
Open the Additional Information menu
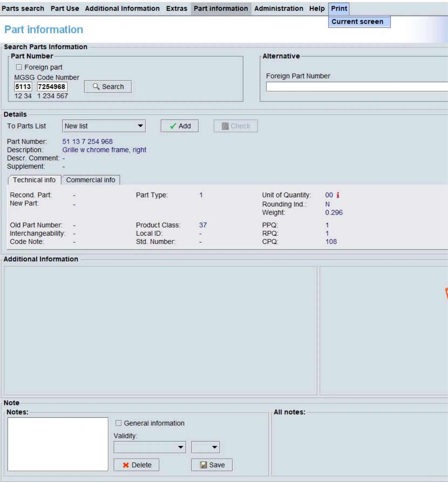tap(122, 8)
